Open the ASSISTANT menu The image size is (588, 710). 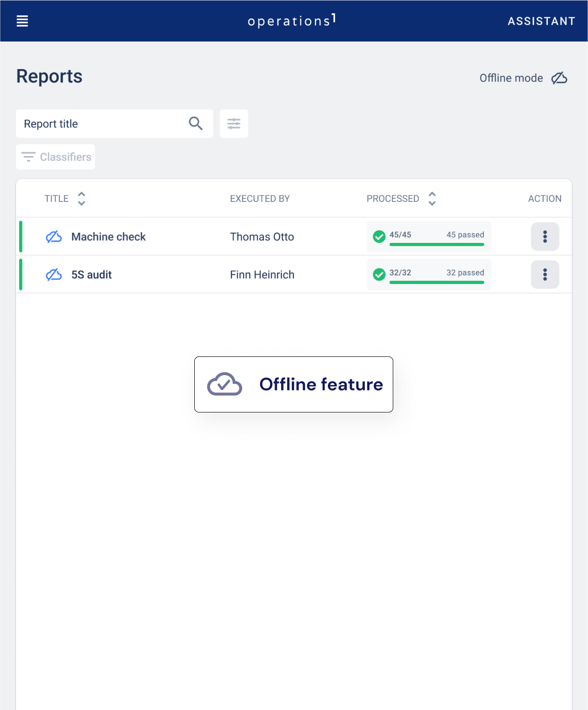[x=541, y=21]
